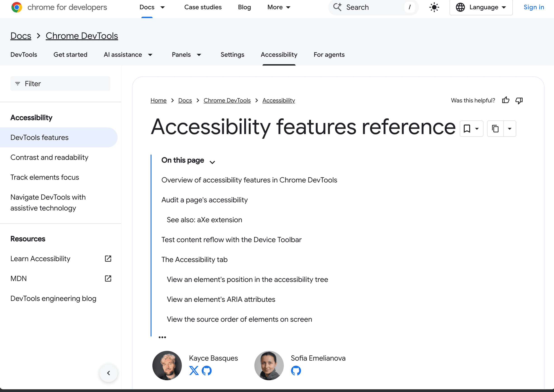Click the Chrome DevTools header link

(x=82, y=36)
